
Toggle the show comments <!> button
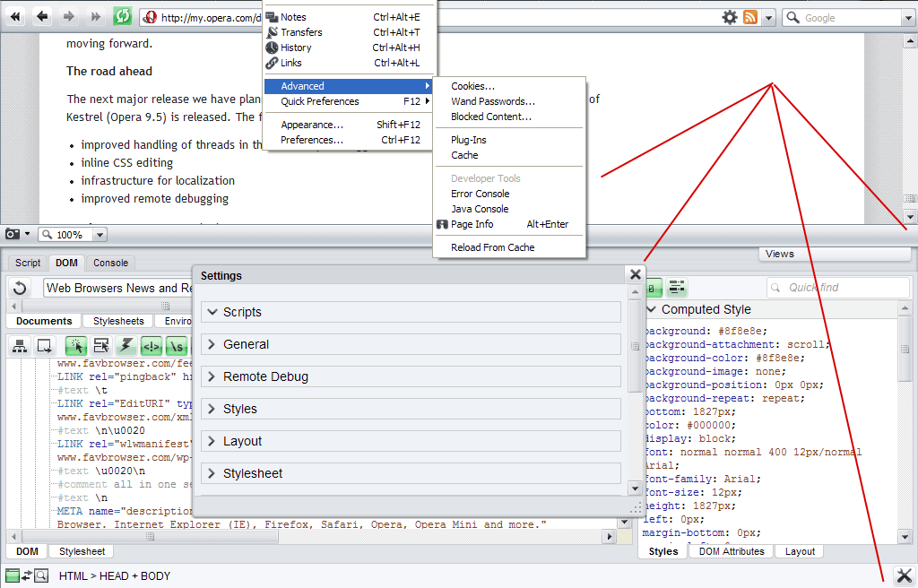point(152,345)
